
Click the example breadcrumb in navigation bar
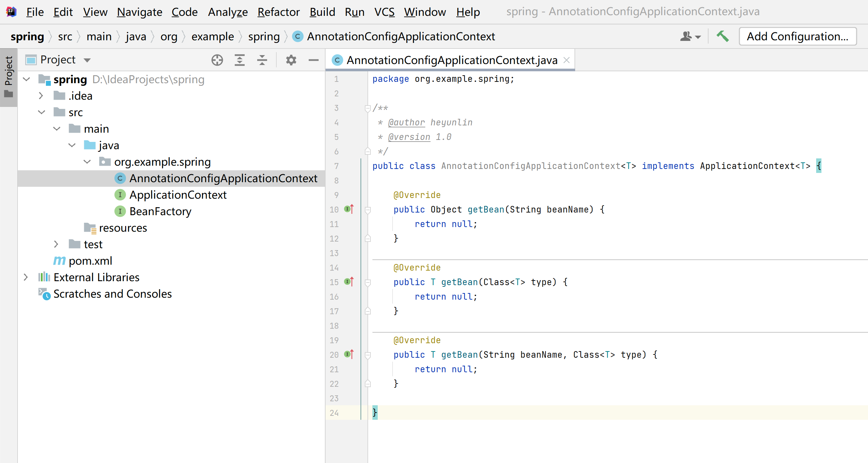pyautogui.click(x=212, y=36)
